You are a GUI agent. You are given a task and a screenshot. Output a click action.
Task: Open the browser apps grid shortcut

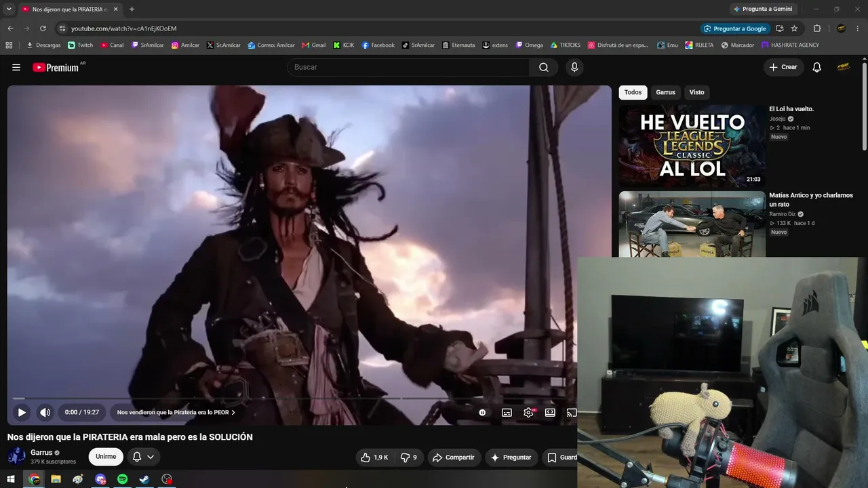click(9, 45)
